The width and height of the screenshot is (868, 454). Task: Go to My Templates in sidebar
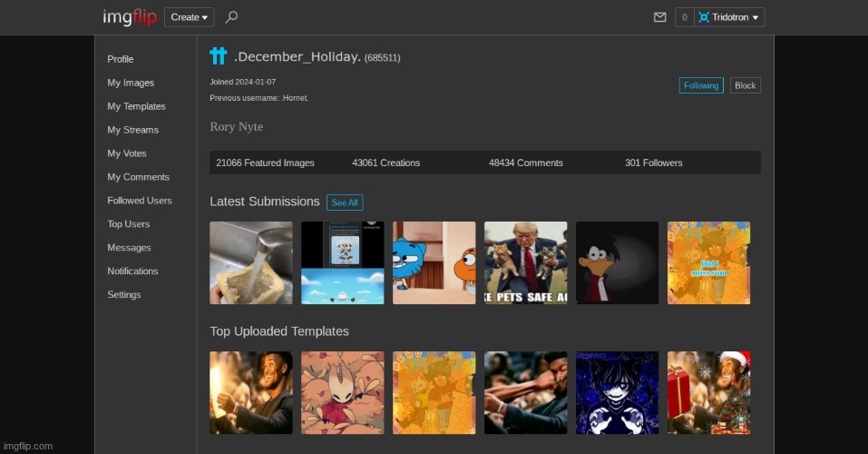[136, 106]
